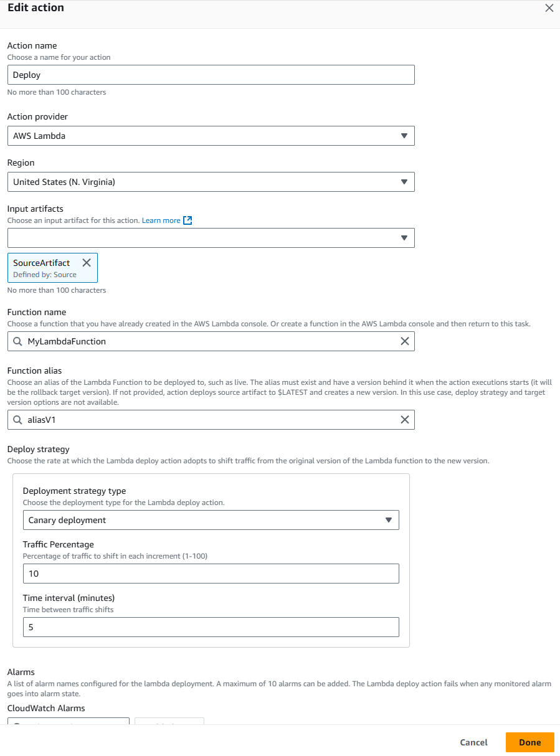The height and width of the screenshot is (756, 560).
Task: Select the Traffic Percentage value field
Action: [x=211, y=574]
